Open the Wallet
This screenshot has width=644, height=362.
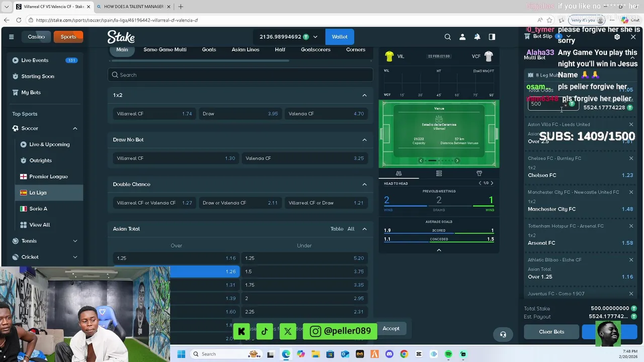point(340,37)
